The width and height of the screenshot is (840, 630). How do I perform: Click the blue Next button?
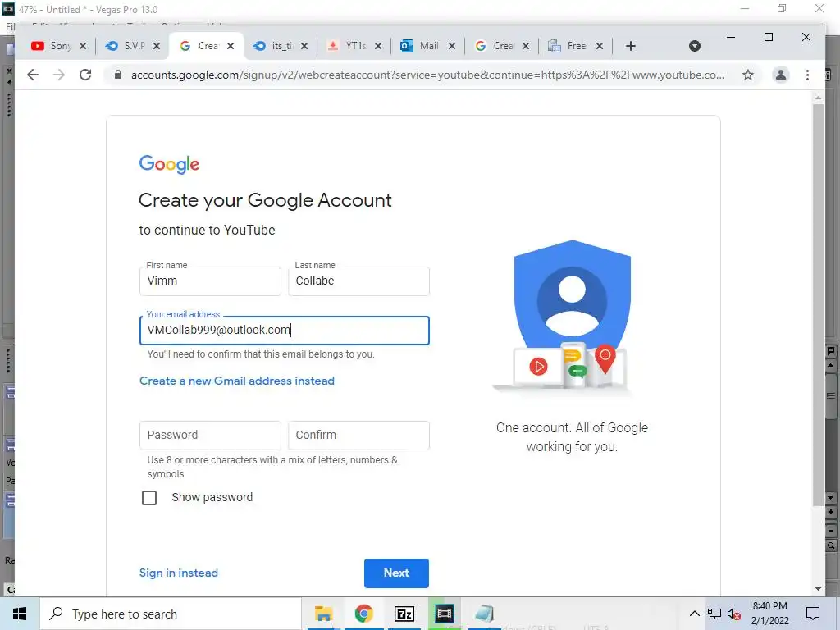pos(396,573)
